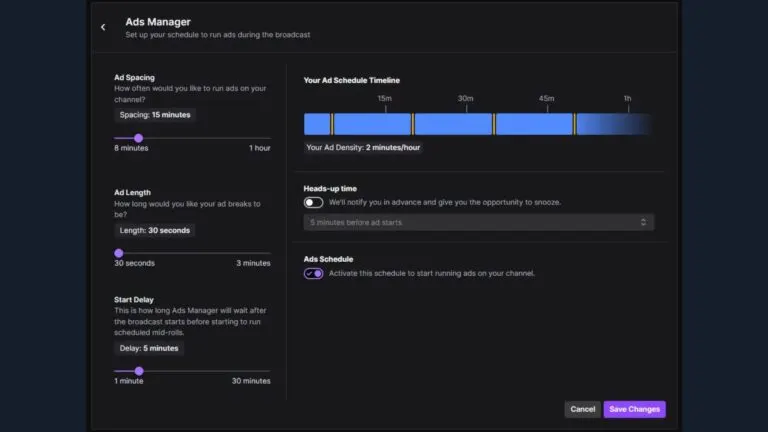Click the Start Delay slider handle
768x432 pixels.
pos(139,371)
